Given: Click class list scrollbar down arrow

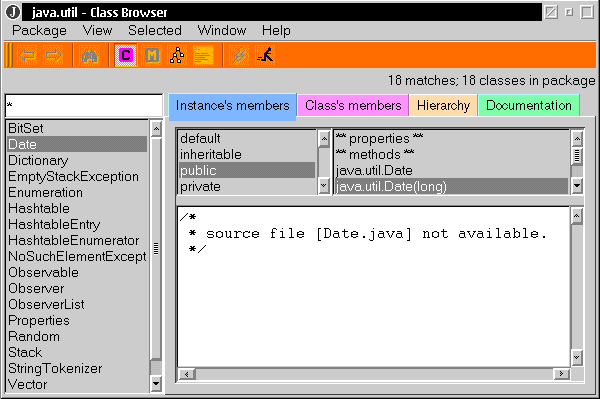Looking at the screenshot, I should click(x=156, y=384).
